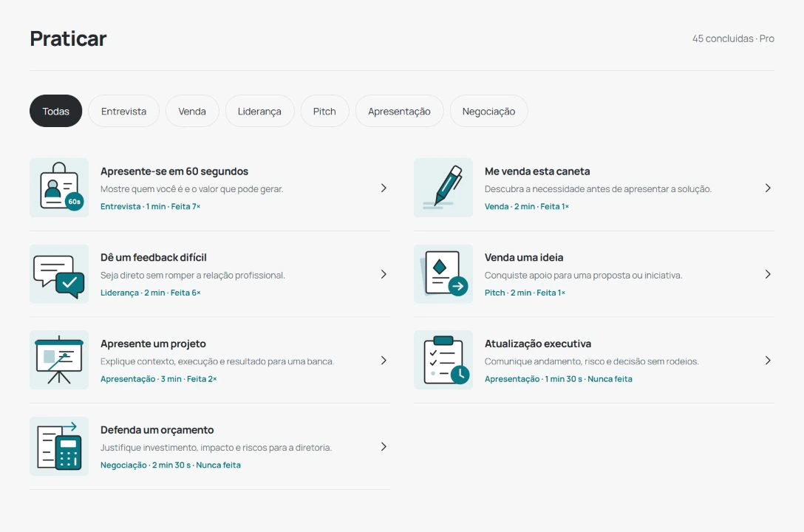Select the clipboard clock executive update icon

point(443,360)
